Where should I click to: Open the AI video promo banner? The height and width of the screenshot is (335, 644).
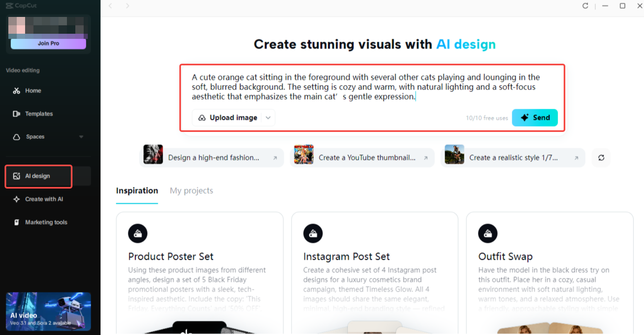coord(48,311)
